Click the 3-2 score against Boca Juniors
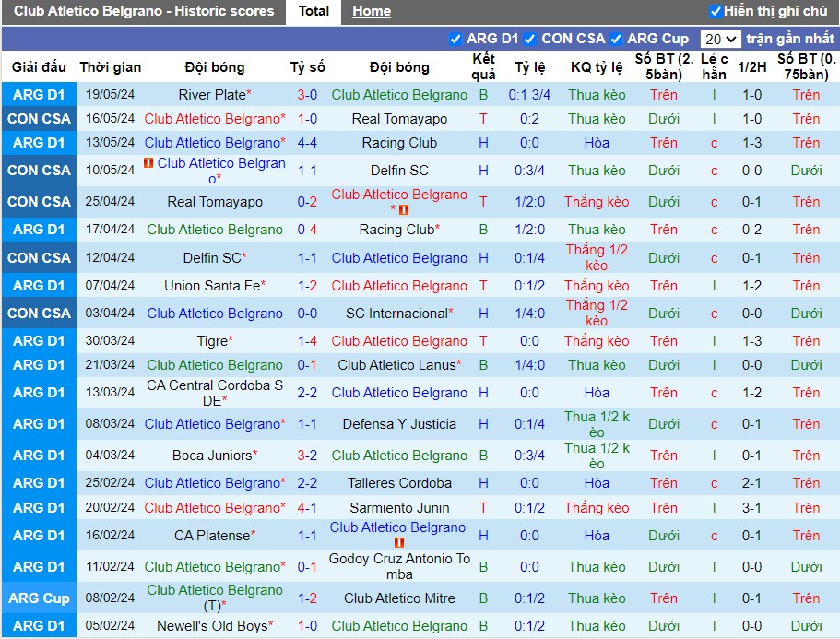Screen dimensions: 840x639 [x=307, y=456]
